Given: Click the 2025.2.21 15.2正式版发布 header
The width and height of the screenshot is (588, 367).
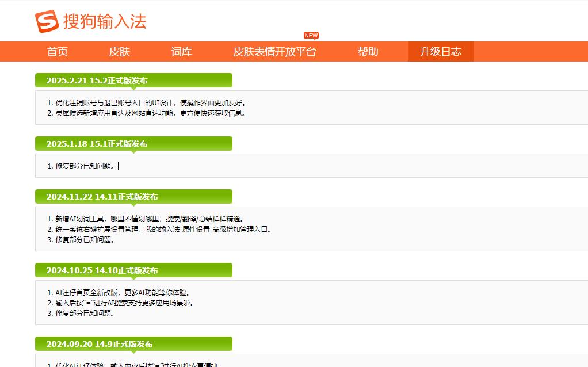Looking at the screenshot, I should pyautogui.click(x=134, y=81).
